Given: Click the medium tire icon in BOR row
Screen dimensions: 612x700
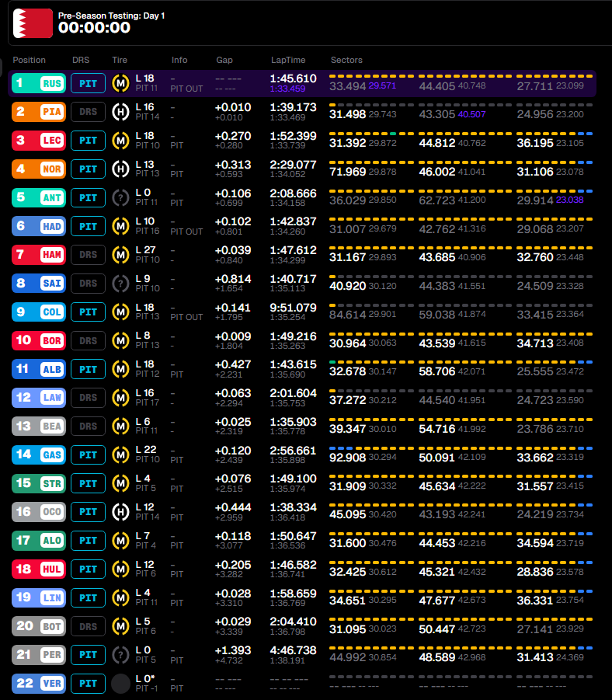Looking at the screenshot, I should coord(120,340).
